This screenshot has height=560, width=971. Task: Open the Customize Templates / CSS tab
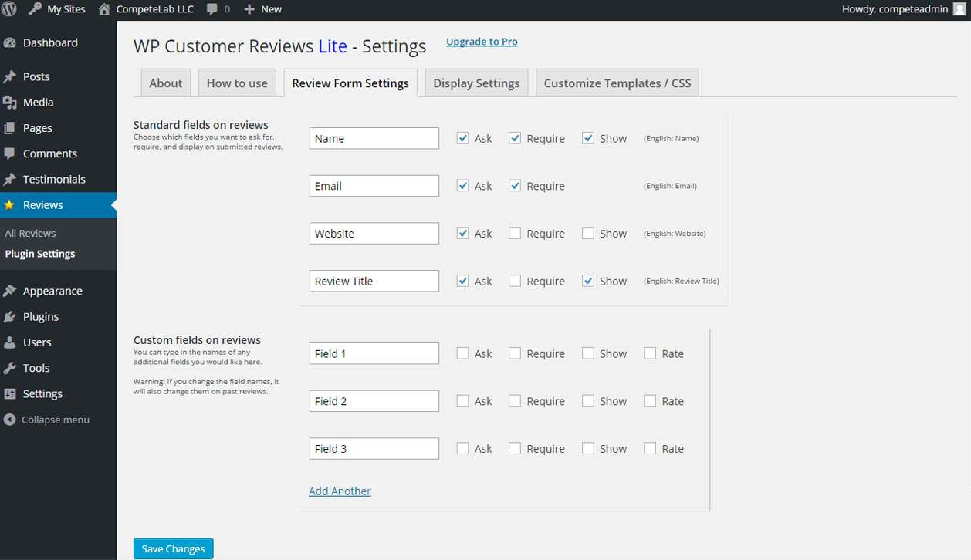click(617, 83)
